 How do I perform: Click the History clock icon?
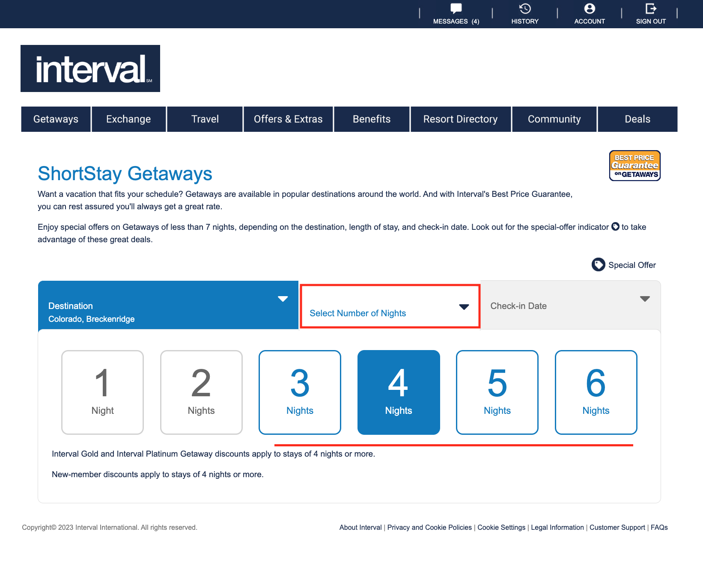pos(525,9)
